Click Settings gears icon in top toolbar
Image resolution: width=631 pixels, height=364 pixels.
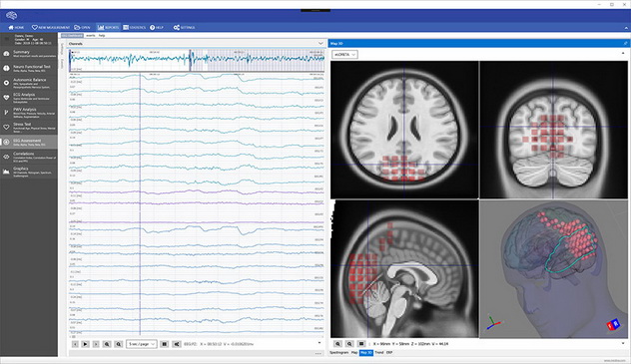pyautogui.click(x=177, y=27)
